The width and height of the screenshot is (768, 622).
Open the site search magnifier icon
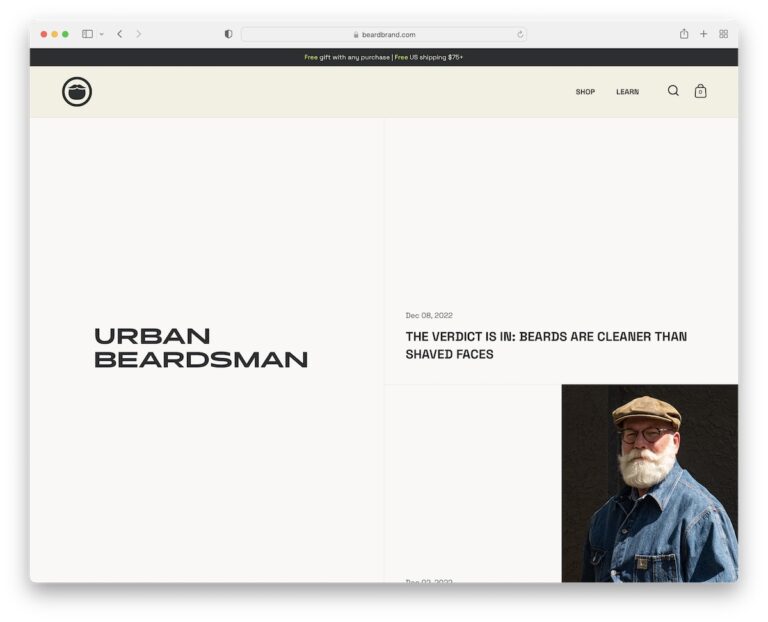pyautogui.click(x=673, y=91)
